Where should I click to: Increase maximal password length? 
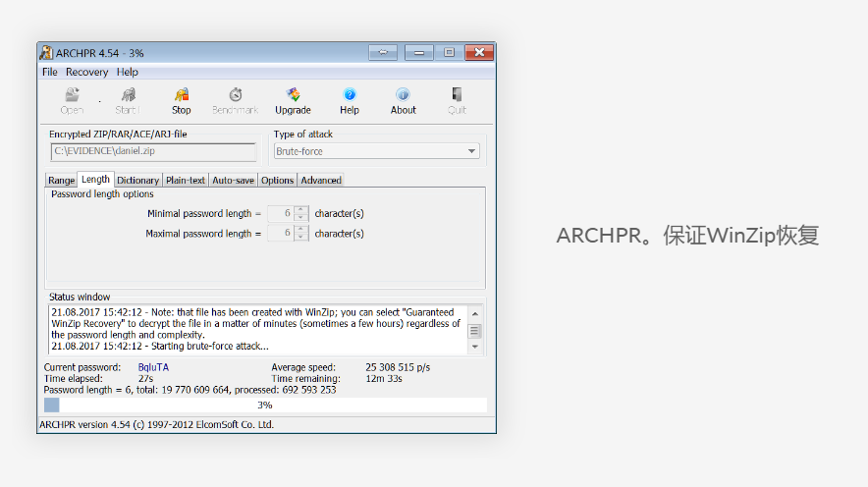click(300, 229)
